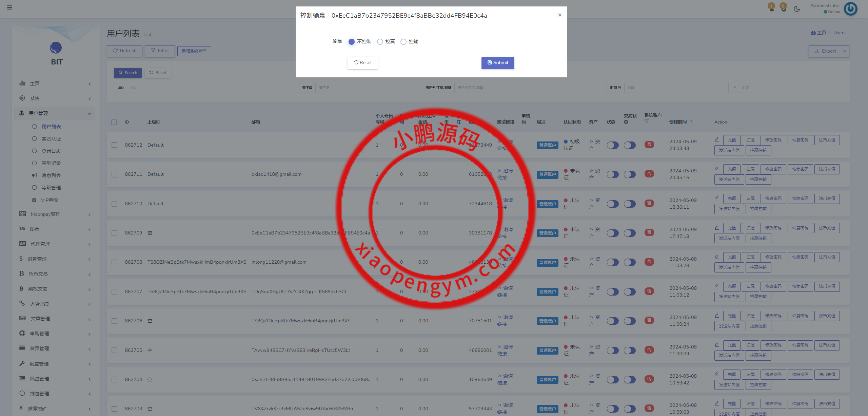
Task: Click the hamburger menu icon
Action: (9, 7)
